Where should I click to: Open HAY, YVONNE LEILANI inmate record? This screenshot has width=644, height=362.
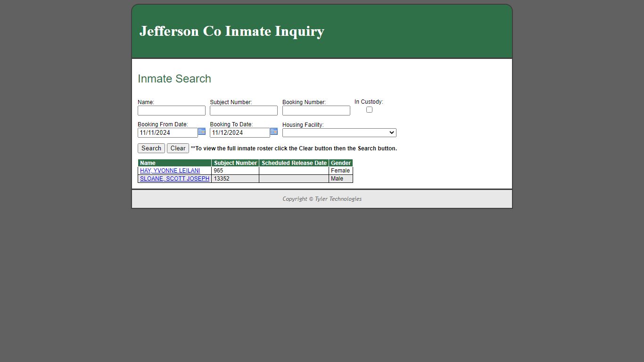click(170, 171)
